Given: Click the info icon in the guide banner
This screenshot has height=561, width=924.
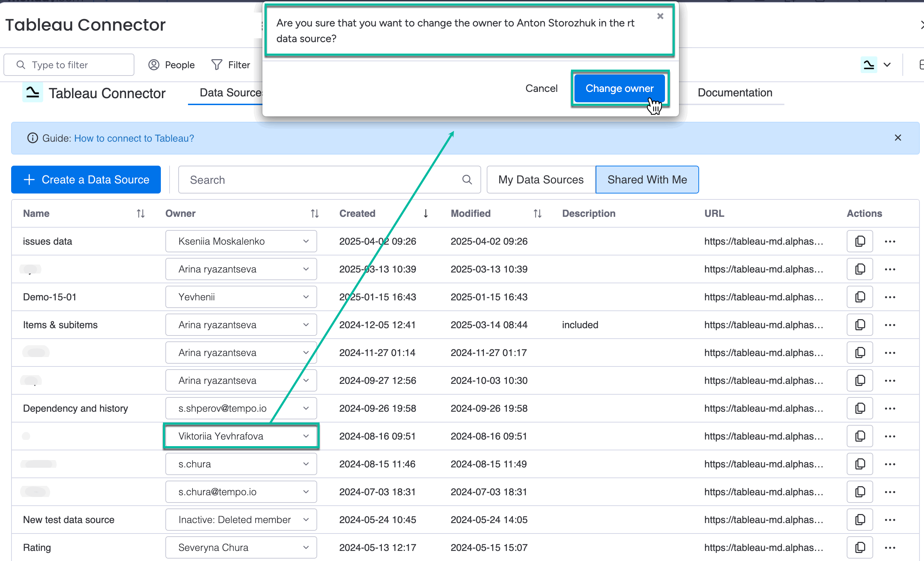Looking at the screenshot, I should [32, 138].
